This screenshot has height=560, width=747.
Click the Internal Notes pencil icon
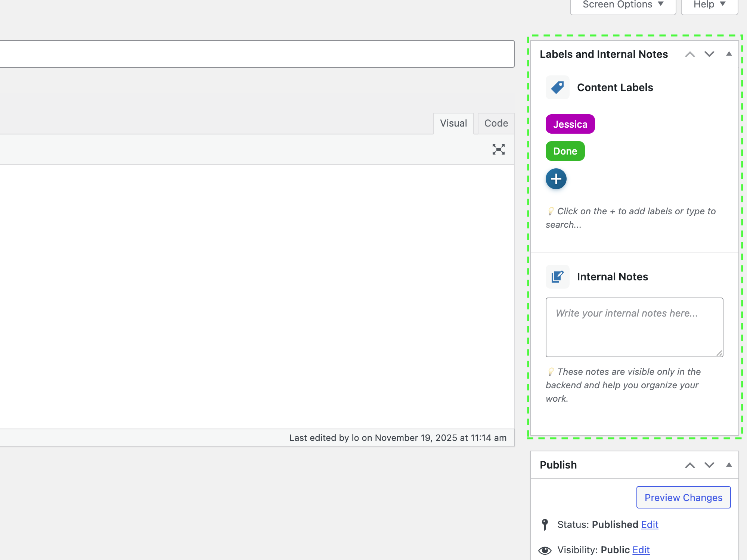[x=557, y=277]
